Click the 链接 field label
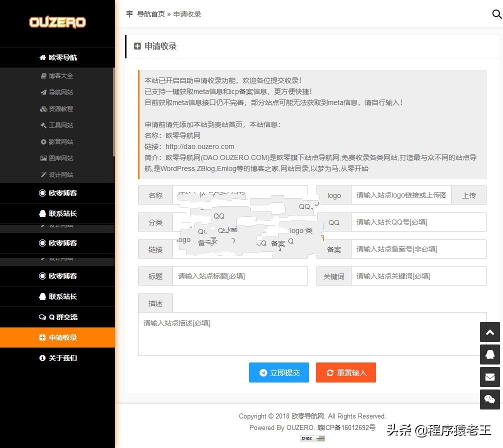The height and width of the screenshot is (448, 503). click(x=155, y=249)
